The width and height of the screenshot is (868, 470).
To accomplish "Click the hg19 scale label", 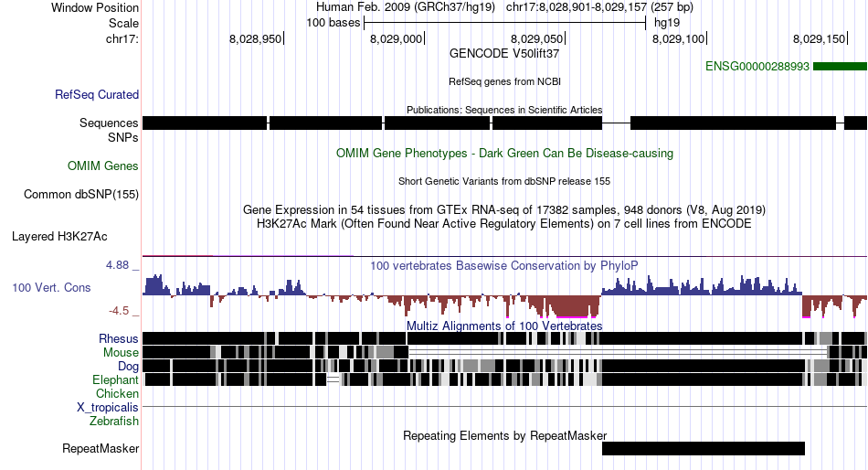I will click(666, 23).
